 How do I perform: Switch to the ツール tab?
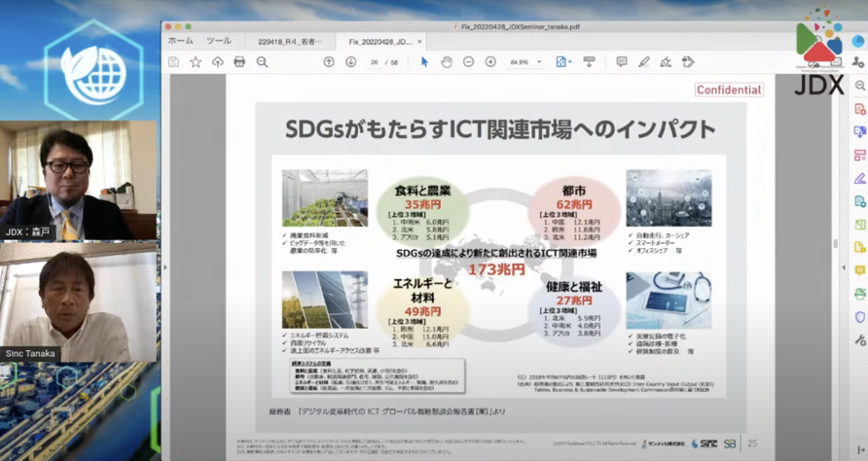(219, 41)
